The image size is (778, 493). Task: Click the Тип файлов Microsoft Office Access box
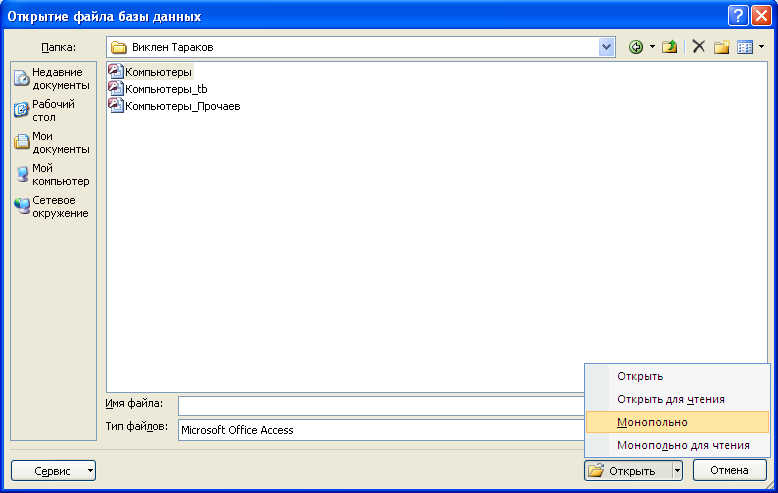[381, 430]
